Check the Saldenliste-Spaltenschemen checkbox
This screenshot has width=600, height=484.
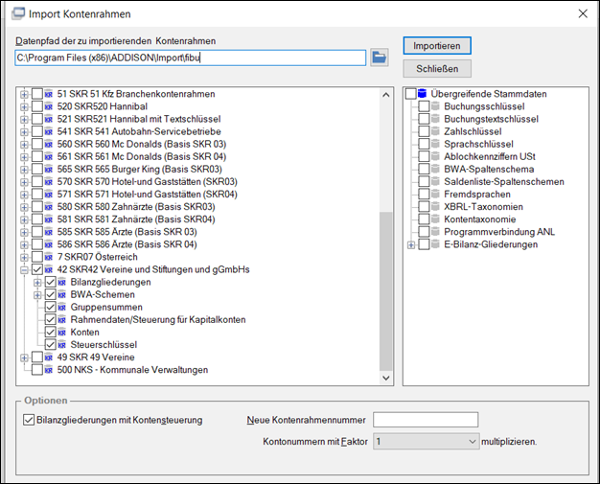pyautogui.click(x=424, y=182)
